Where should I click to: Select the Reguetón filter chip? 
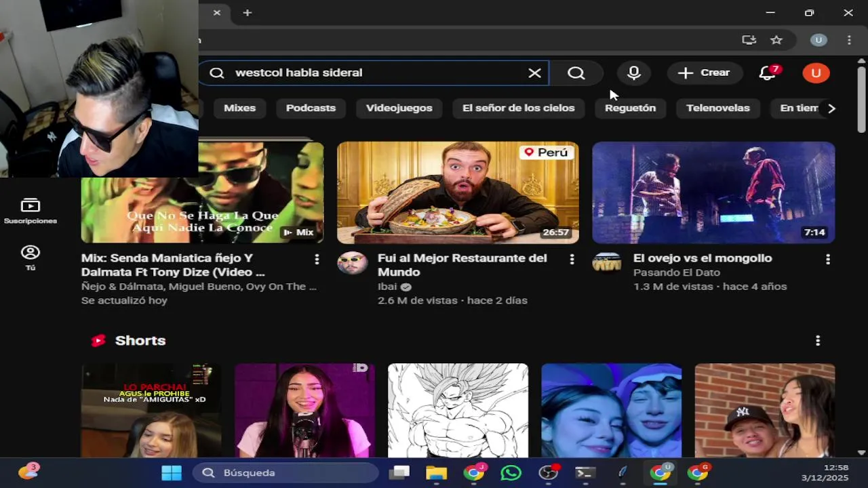(x=631, y=108)
